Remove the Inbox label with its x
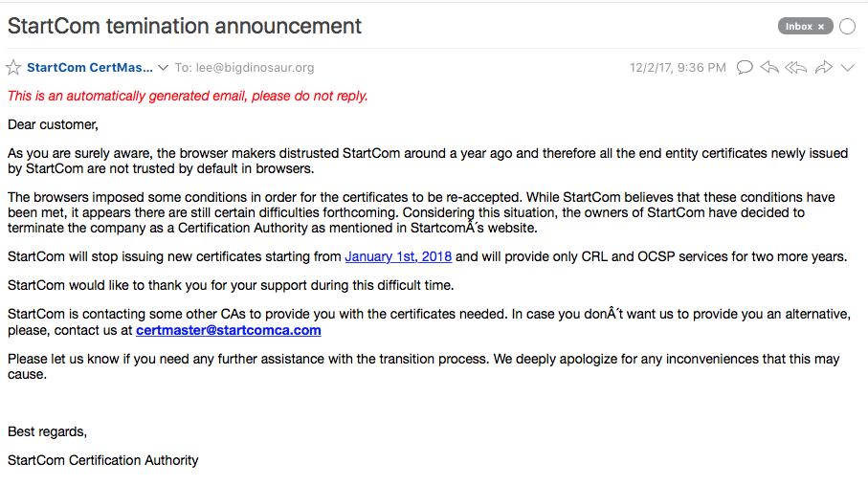This screenshot has width=868, height=485. click(821, 27)
